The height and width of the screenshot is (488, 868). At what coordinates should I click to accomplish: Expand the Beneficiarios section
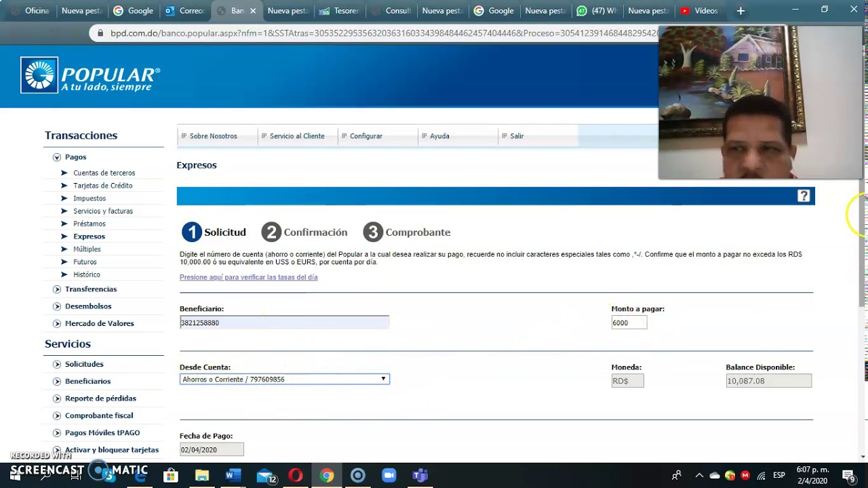pos(57,382)
